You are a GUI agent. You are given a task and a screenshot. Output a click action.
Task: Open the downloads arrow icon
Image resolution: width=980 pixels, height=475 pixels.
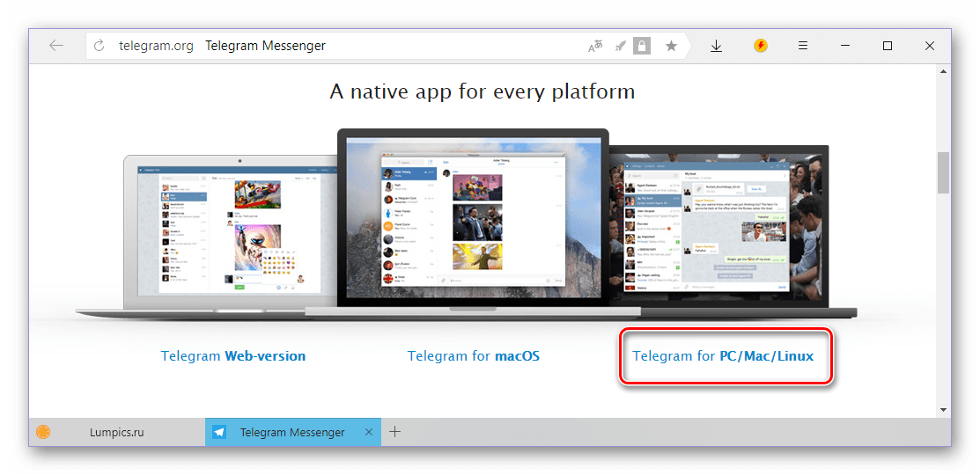[x=716, y=46]
